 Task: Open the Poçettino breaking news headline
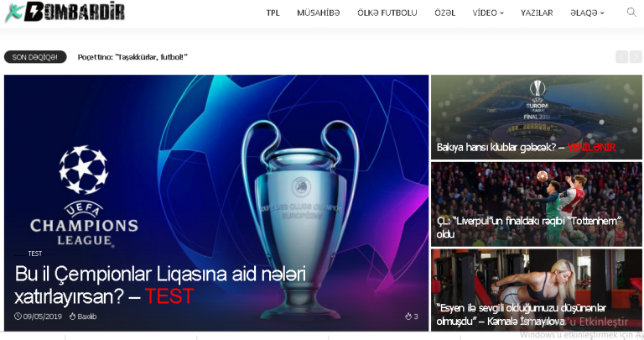click(x=132, y=57)
